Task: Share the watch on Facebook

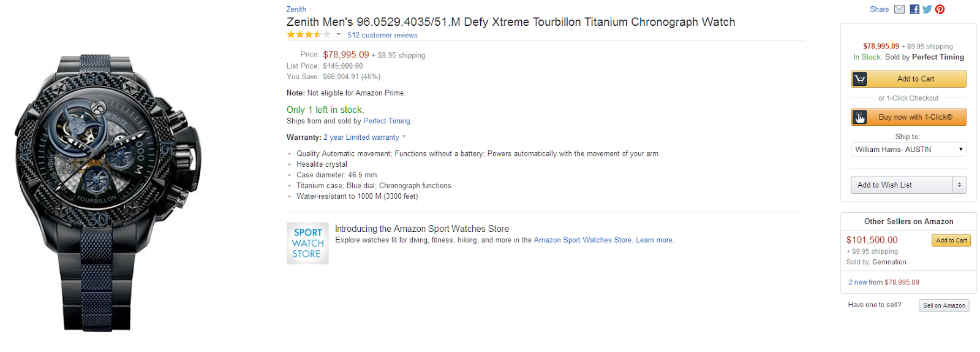Action: tap(914, 9)
